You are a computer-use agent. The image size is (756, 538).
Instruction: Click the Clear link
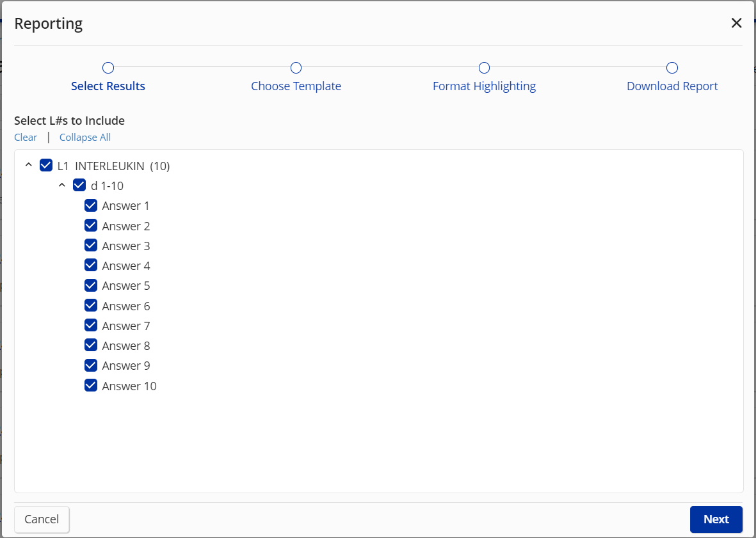(26, 138)
